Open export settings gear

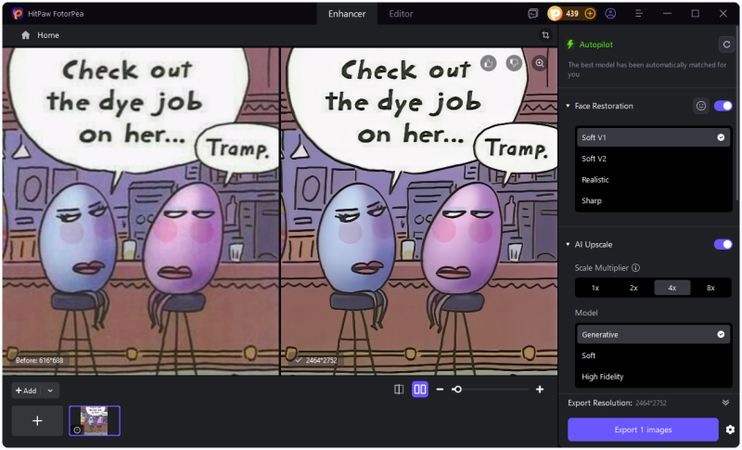(730, 430)
